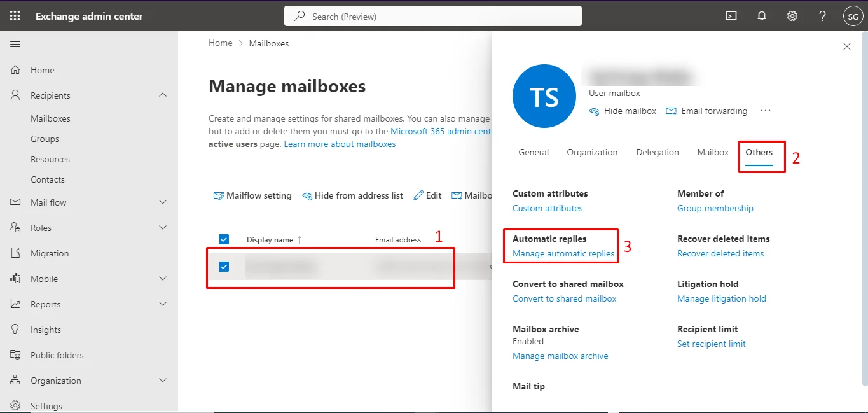Click Learn more about mailboxes link
Image resolution: width=868 pixels, height=413 pixels.
click(340, 144)
